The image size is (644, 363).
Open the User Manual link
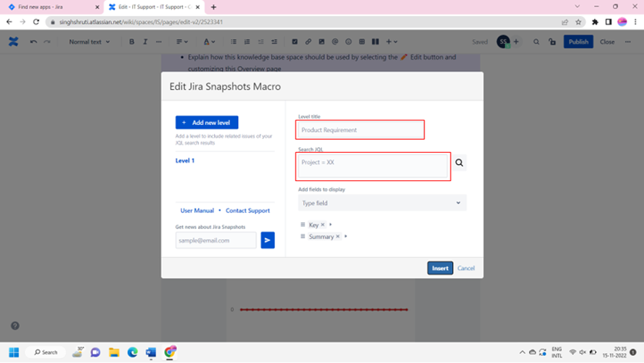point(197,210)
